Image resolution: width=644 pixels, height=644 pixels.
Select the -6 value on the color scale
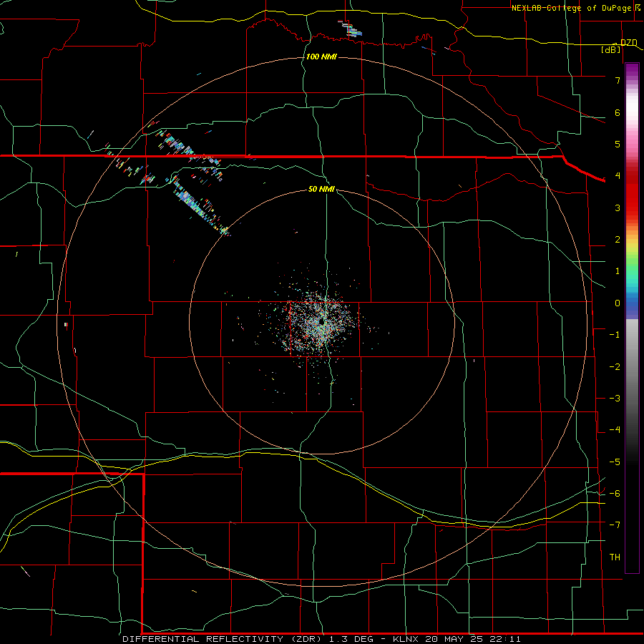(x=615, y=494)
